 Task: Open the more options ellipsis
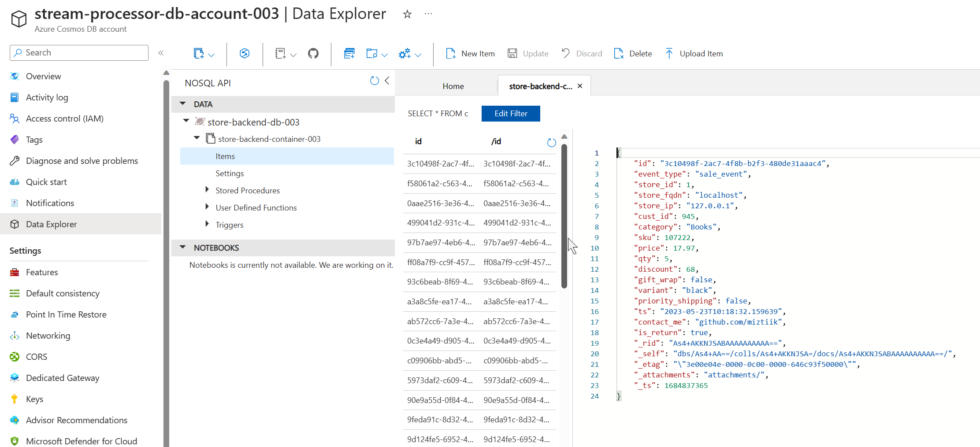[428, 14]
